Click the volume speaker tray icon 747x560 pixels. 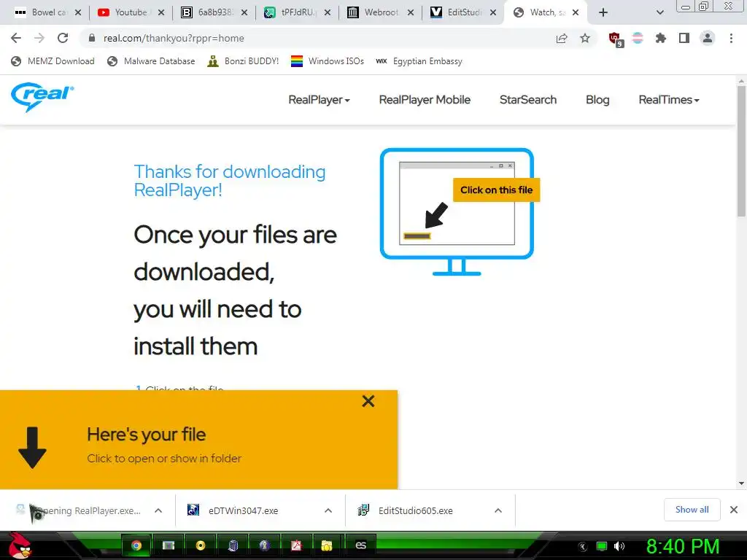tap(620, 546)
